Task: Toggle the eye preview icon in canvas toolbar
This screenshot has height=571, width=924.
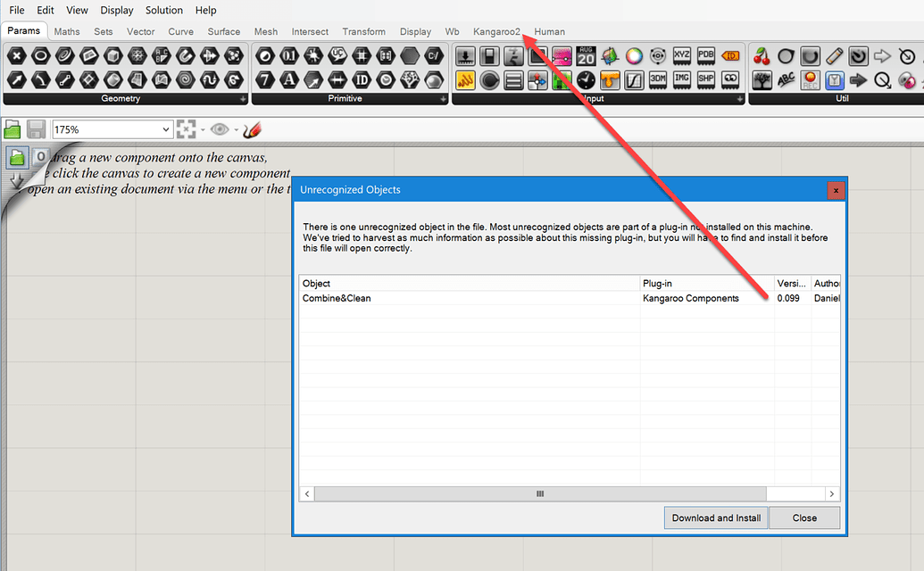Action: point(220,128)
